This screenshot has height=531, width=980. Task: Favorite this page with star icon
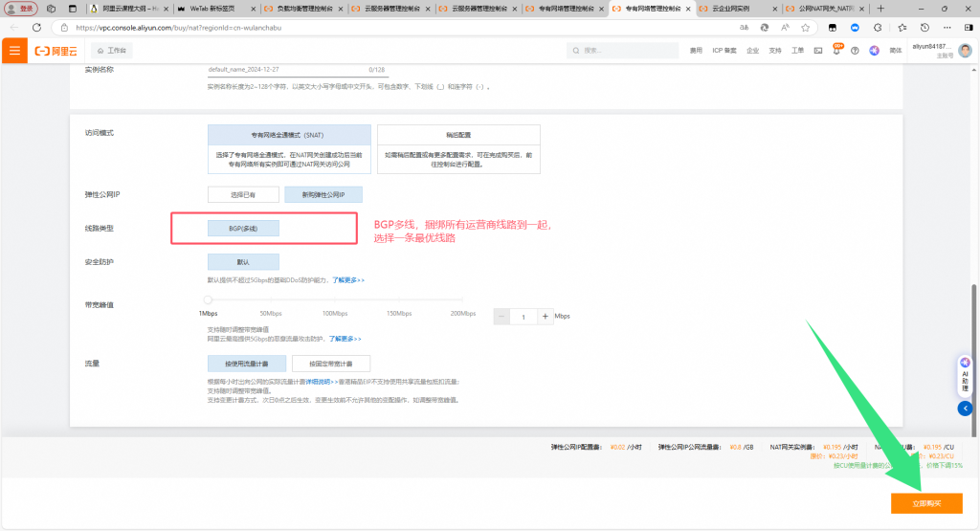pyautogui.click(x=805, y=28)
